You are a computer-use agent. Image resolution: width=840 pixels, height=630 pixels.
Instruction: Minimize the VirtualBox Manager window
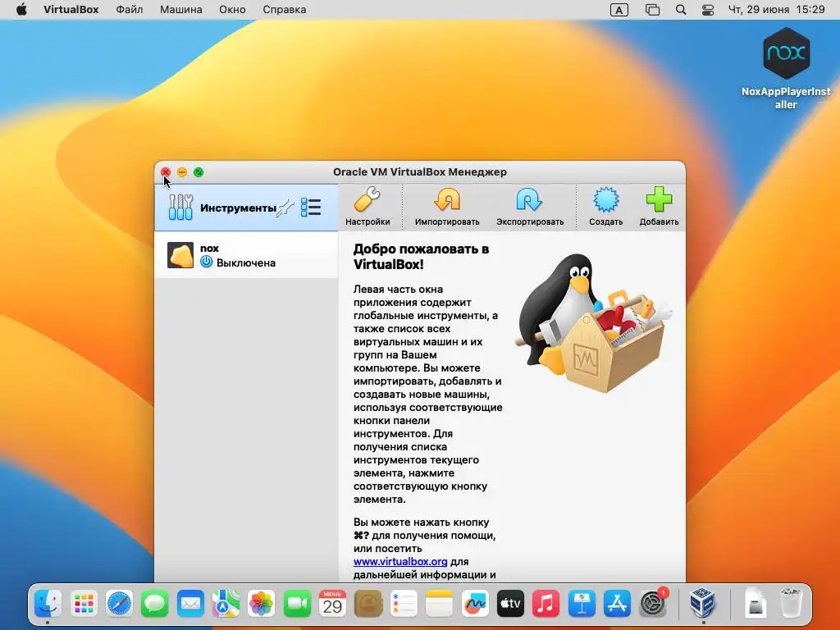[182, 172]
